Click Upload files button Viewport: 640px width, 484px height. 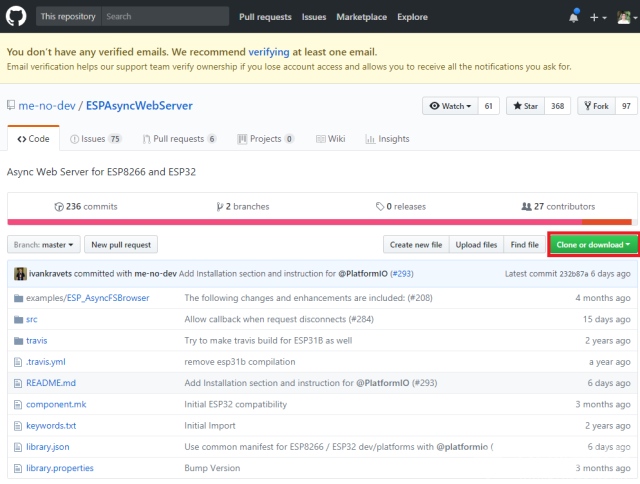[x=476, y=244]
